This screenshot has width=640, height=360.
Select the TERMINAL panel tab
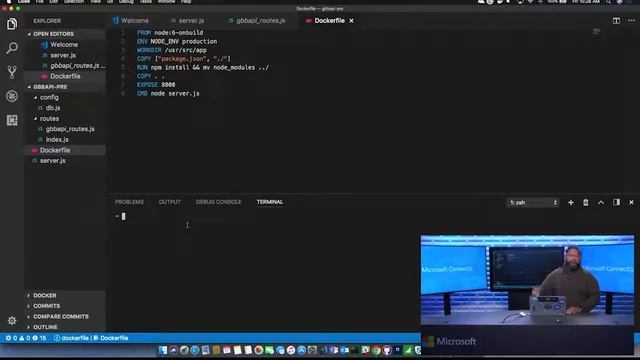pos(270,202)
